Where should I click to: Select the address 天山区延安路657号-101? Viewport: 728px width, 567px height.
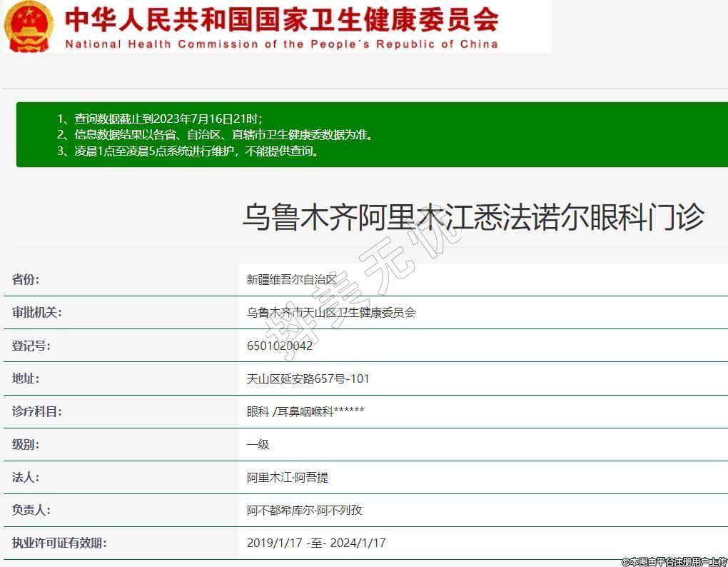pyautogui.click(x=308, y=378)
